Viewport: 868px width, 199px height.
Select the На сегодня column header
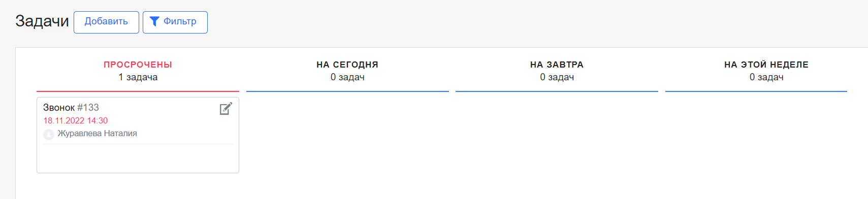(347, 64)
